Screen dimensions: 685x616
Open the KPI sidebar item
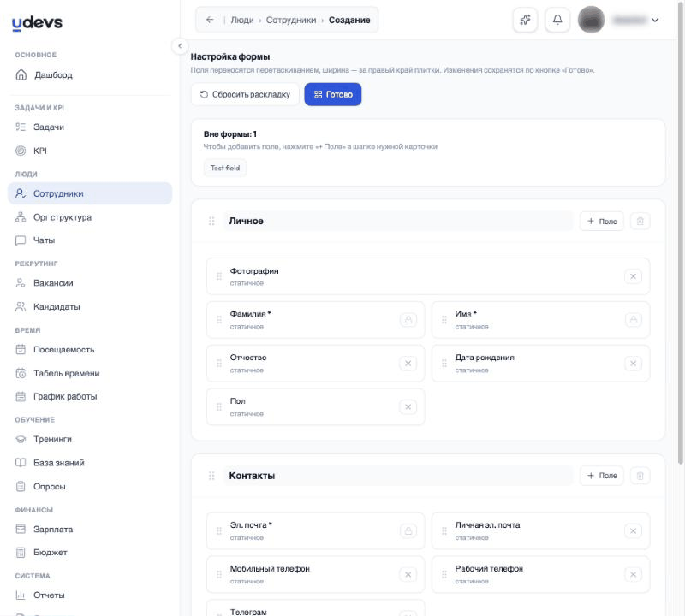click(x=90, y=151)
